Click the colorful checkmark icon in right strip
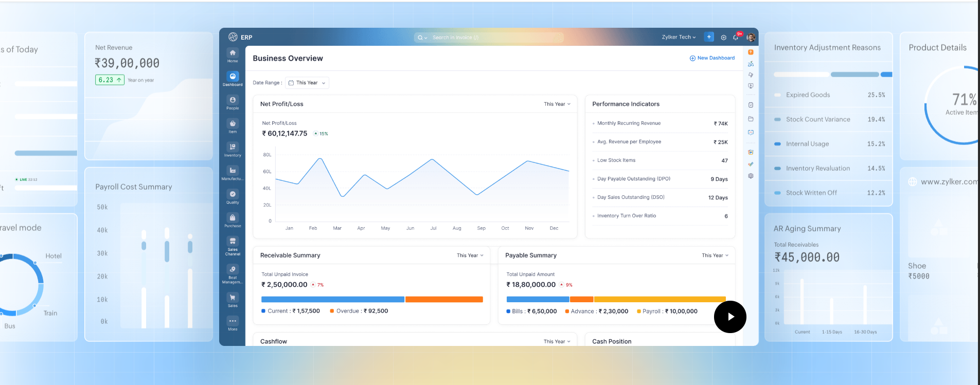 pos(751,164)
